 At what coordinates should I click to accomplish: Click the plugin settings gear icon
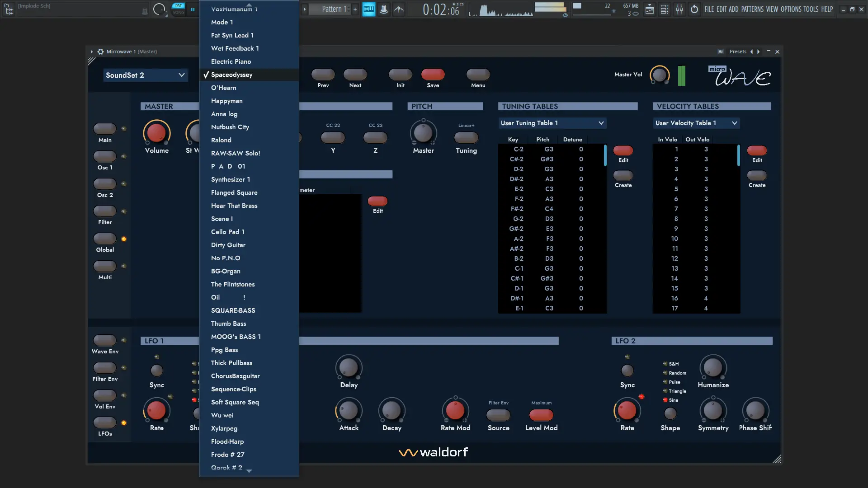(x=100, y=52)
